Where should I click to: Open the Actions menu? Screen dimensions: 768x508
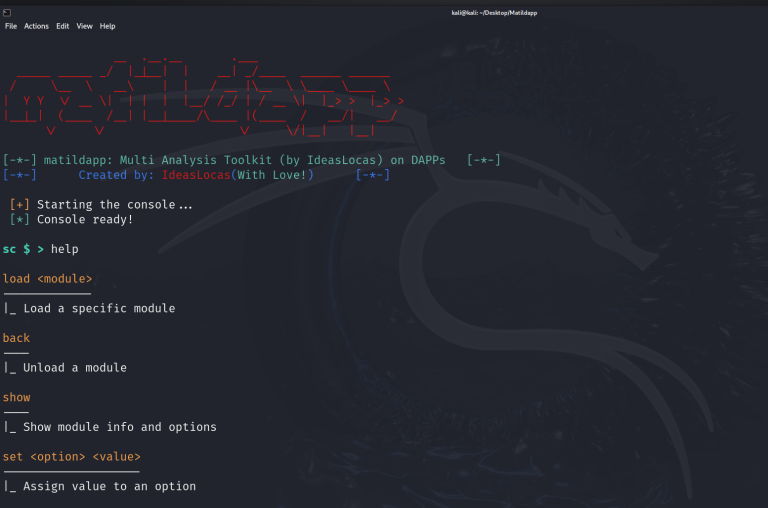[36, 26]
